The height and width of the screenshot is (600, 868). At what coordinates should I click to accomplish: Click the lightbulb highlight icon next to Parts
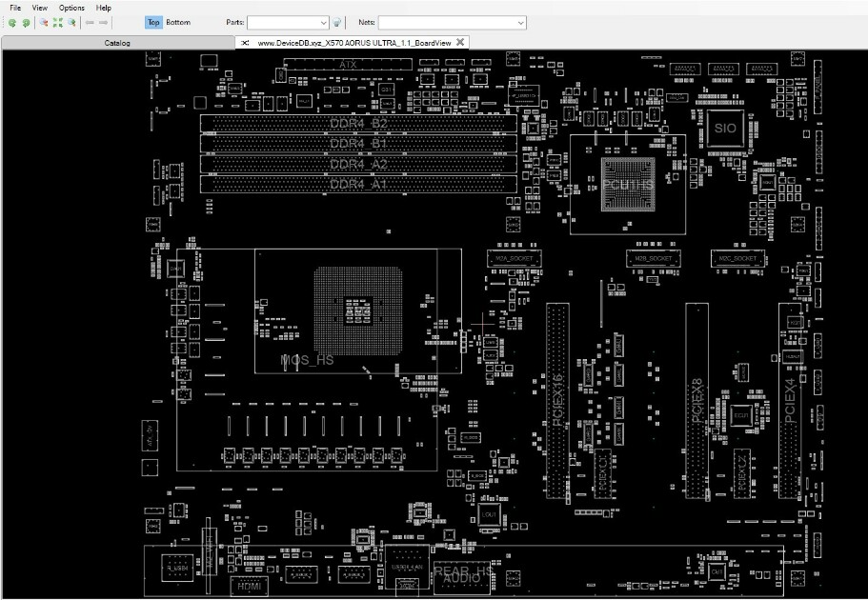(336, 23)
